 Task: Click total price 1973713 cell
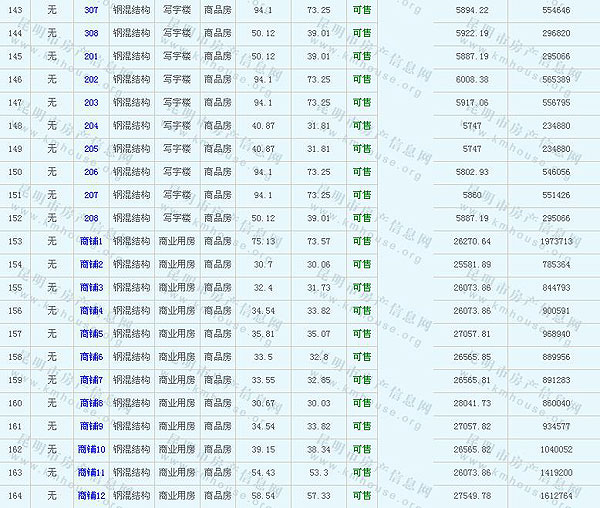coord(555,241)
